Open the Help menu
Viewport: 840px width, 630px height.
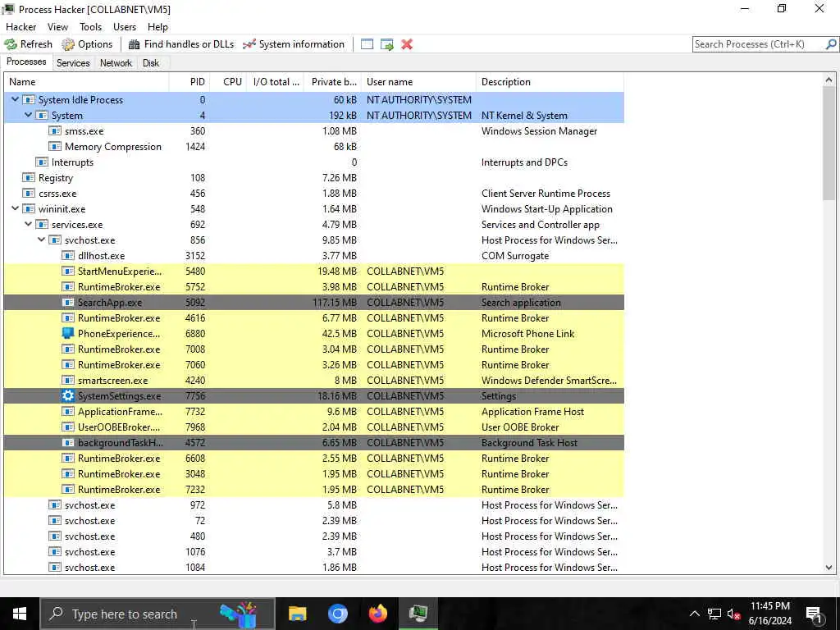click(157, 27)
